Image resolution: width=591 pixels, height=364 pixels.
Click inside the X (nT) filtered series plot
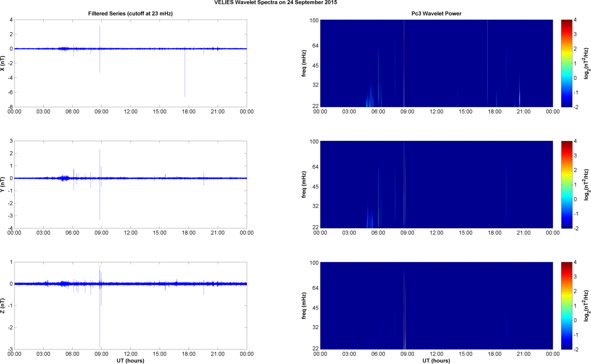(x=130, y=63)
